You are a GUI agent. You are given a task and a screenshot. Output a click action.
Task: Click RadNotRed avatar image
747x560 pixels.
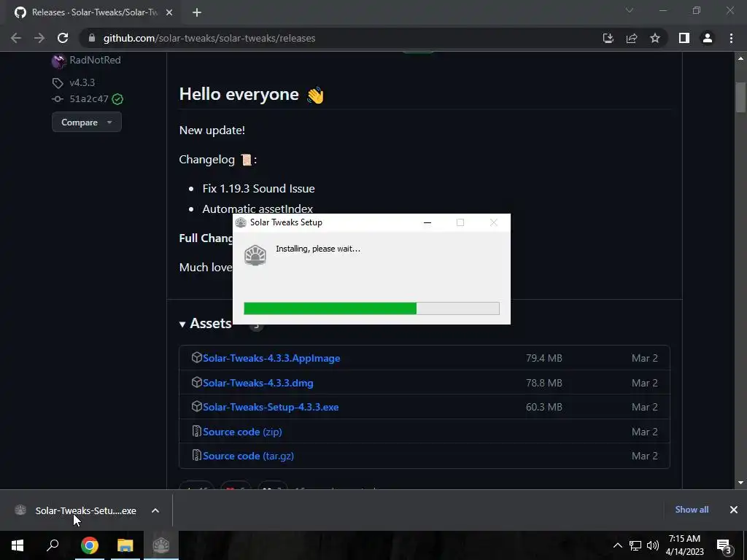(x=58, y=61)
